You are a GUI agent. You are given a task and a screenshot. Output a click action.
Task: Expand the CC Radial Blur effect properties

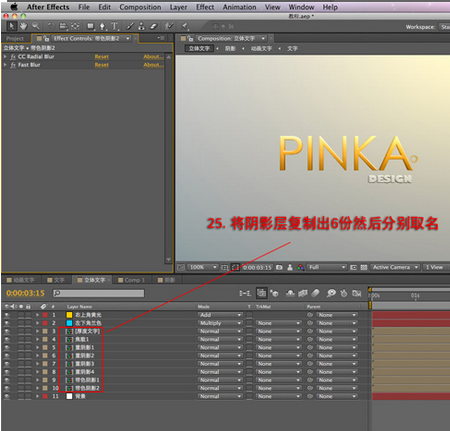click(x=5, y=57)
